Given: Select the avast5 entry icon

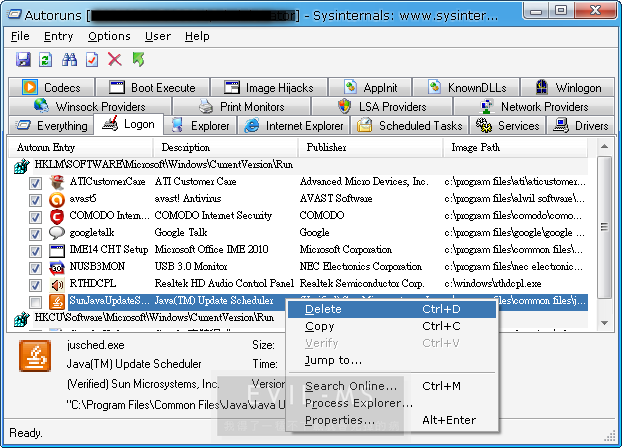Looking at the screenshot, I should (58, 199).
